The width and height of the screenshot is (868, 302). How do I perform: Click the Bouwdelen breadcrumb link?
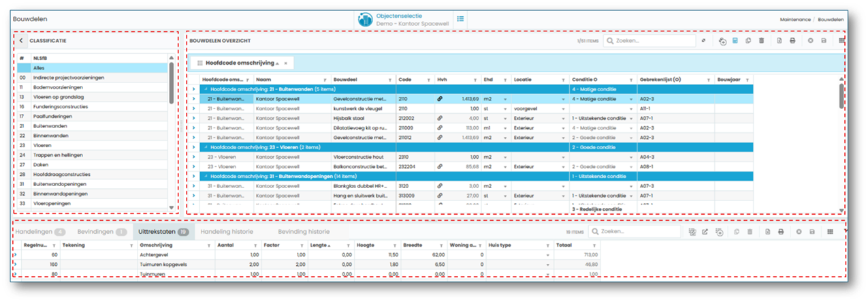831,19
